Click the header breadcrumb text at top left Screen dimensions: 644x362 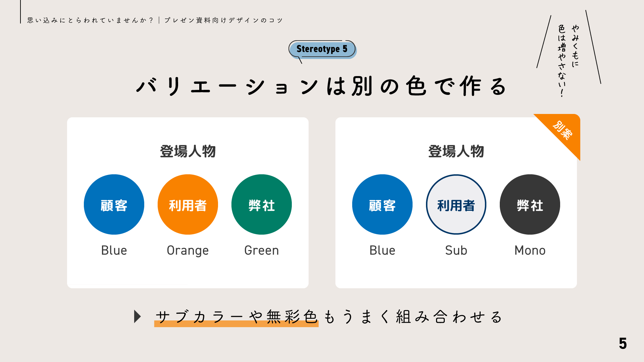point(155,20)
